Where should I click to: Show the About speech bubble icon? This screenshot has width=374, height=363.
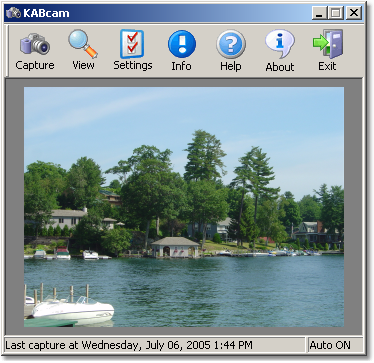[280, 44]
